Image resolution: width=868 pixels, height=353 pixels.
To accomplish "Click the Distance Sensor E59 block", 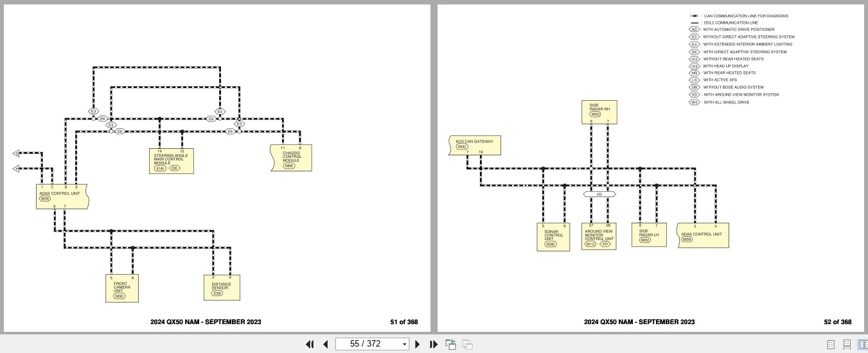I will pyautogui.click(x=222, y=288).
